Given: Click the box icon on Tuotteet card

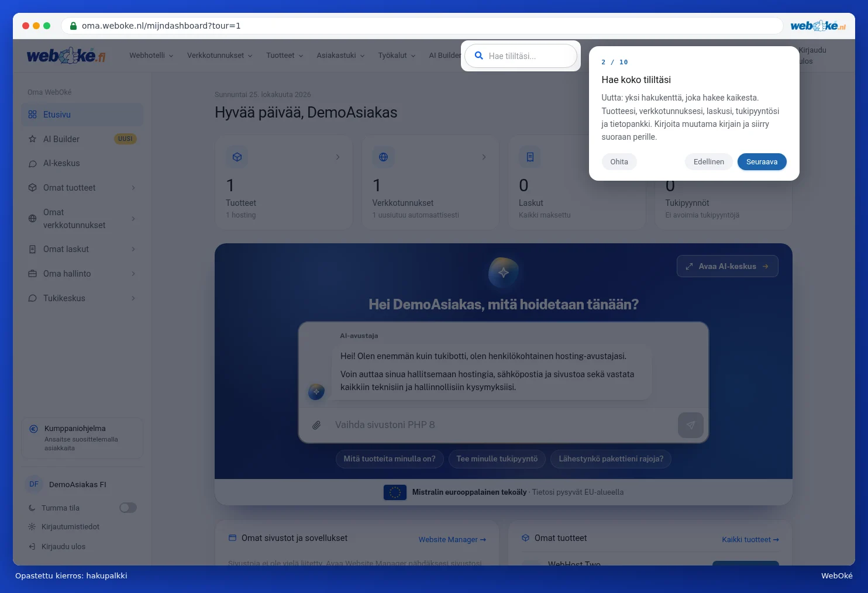Looking at the screenshot, I should [x=237, y=157].
